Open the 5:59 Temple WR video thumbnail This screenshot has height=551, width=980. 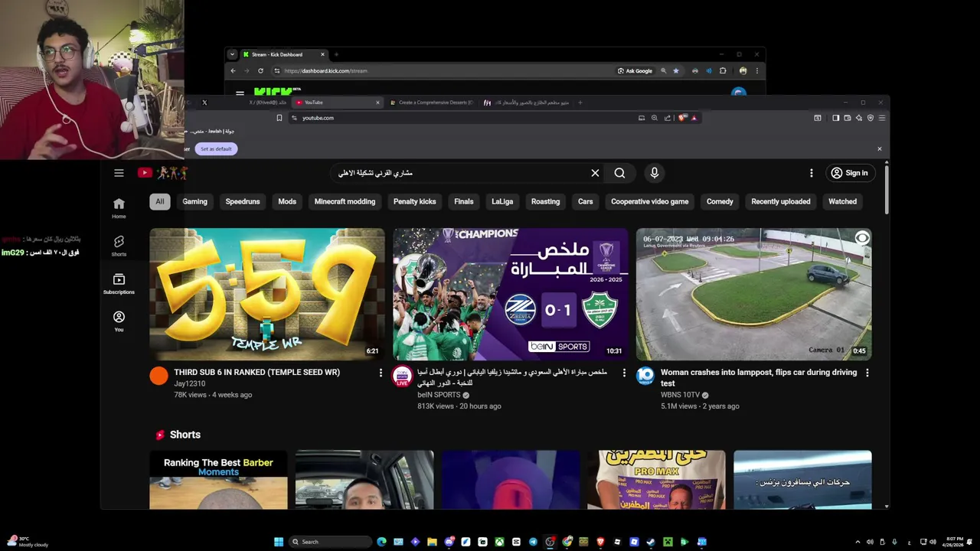pyautogui.click(x=267, y=294)
